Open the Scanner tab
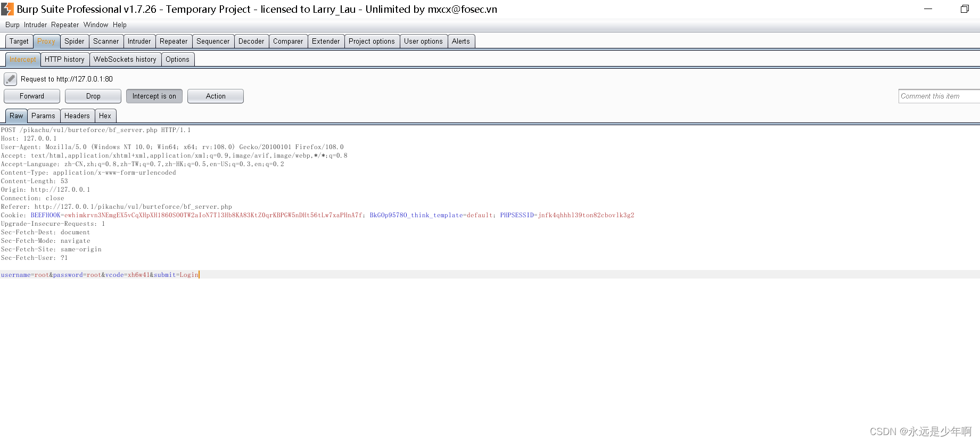The image size is (980, 442). point(106,42)
